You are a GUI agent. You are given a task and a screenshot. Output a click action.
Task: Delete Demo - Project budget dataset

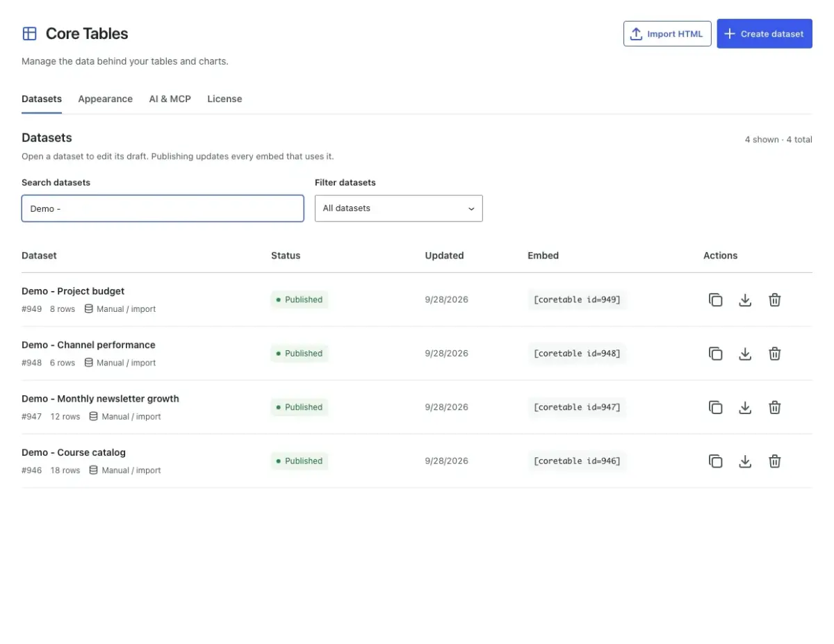[x=775, y=300]
